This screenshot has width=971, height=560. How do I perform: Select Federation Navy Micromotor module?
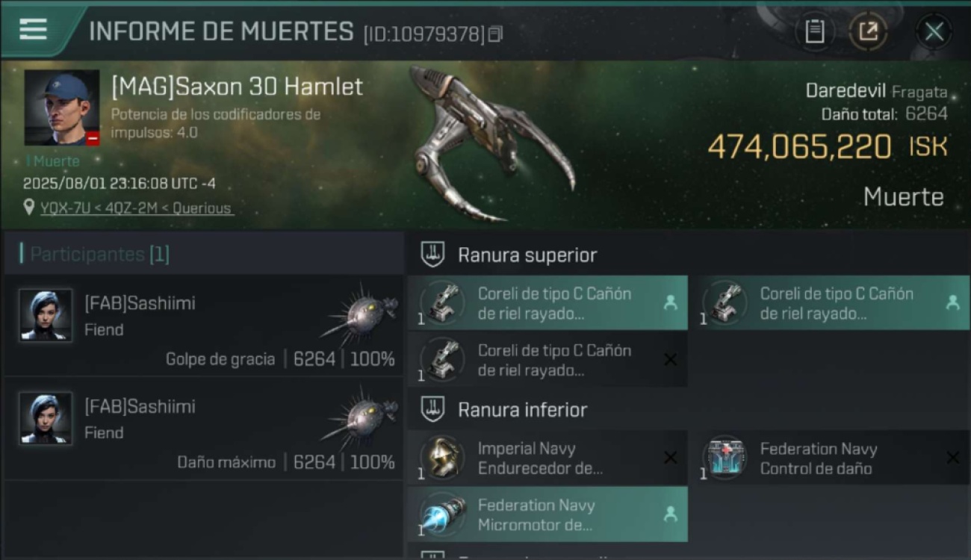click(547, 514)
